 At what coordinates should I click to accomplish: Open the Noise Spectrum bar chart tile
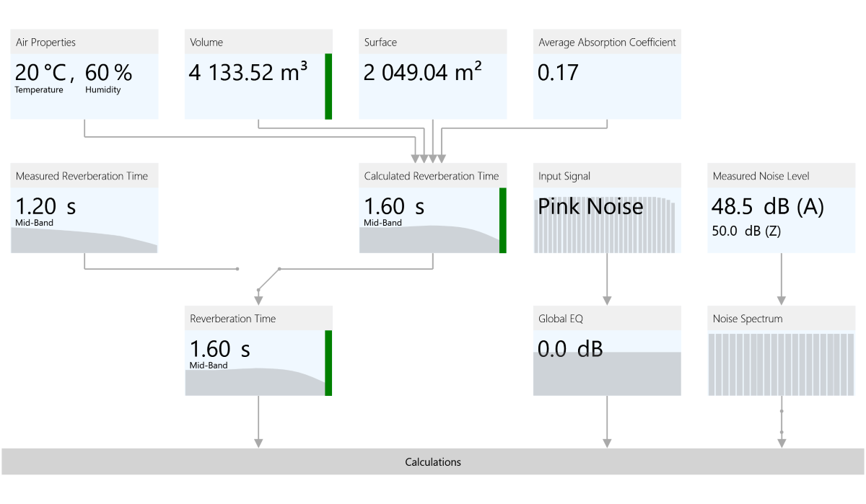(781, 363)
